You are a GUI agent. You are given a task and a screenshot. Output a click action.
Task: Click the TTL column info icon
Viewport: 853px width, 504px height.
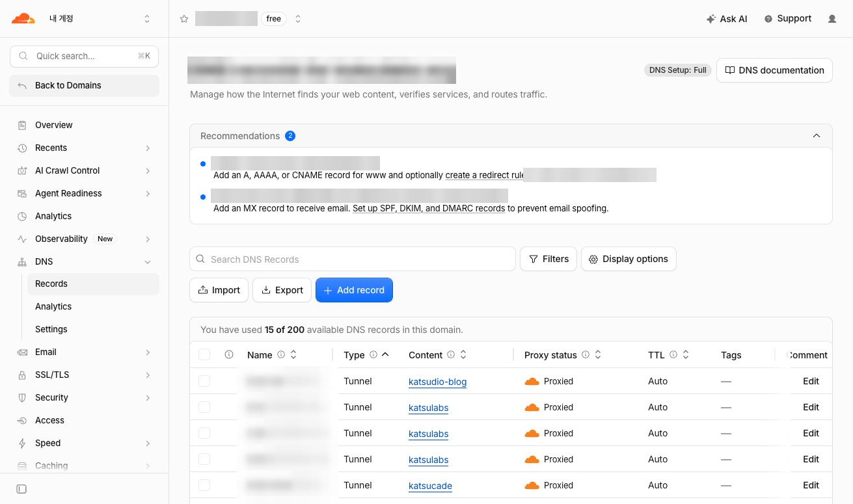point(673,355)
